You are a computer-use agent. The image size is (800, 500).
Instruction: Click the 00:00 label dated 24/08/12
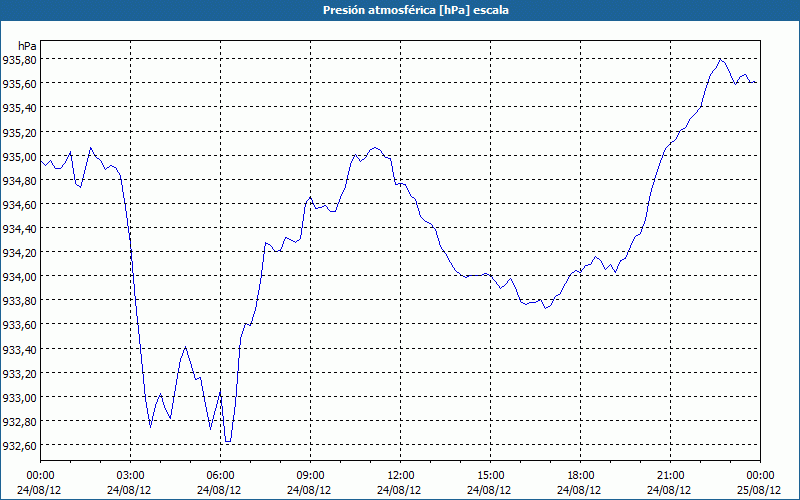[40, 476]
